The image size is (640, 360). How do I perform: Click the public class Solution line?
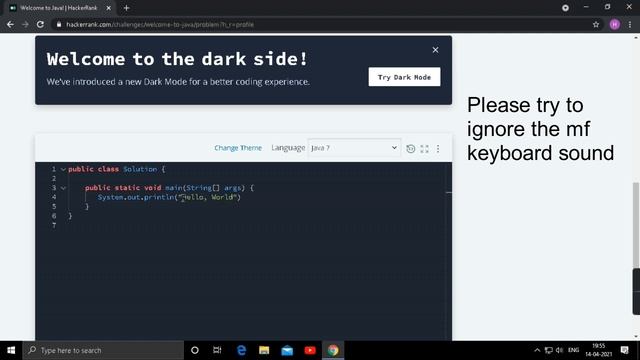point(117,169)
